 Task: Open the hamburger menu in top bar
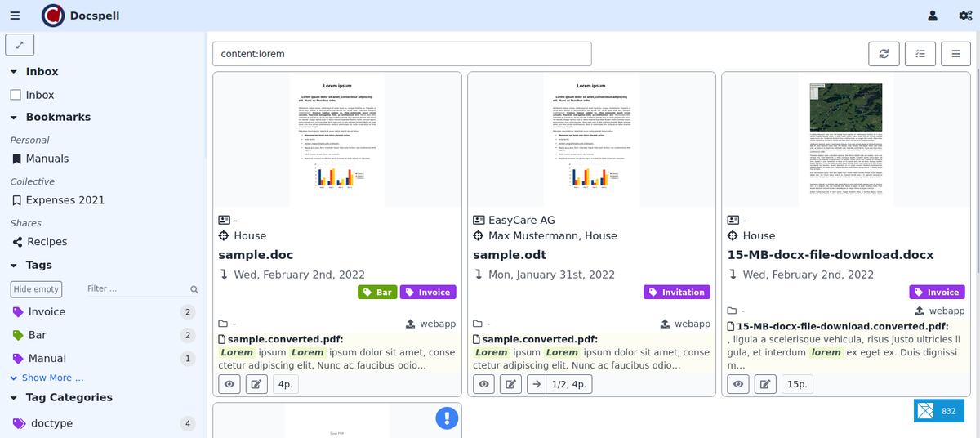(x=15, y=16)
